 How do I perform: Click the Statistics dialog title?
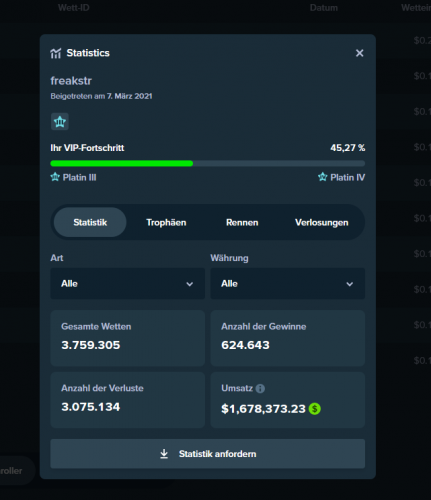click(x=88, y=53)
